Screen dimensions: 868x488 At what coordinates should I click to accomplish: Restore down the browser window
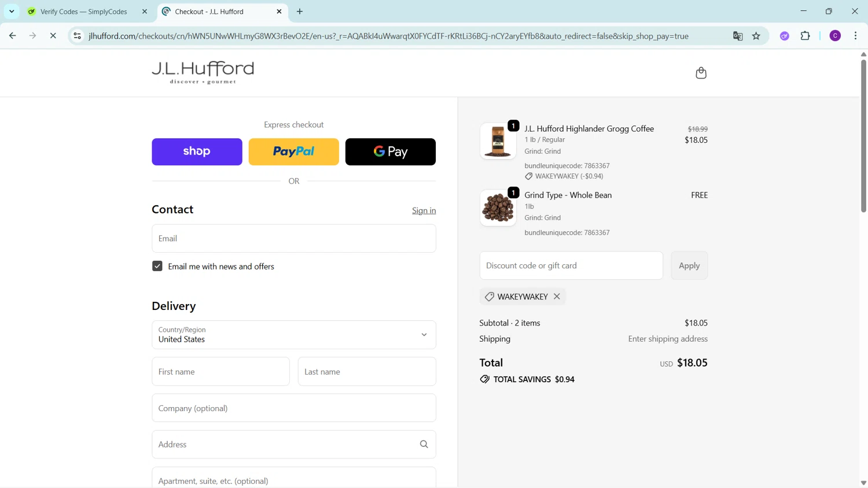(x=829, y=12)
